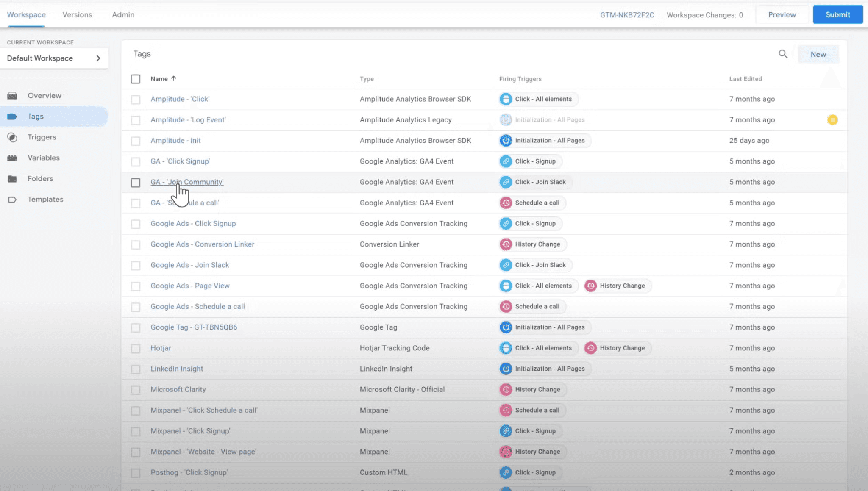
Task: Open the Google Ads - Click Signup tag
Action: click(193, 224)
